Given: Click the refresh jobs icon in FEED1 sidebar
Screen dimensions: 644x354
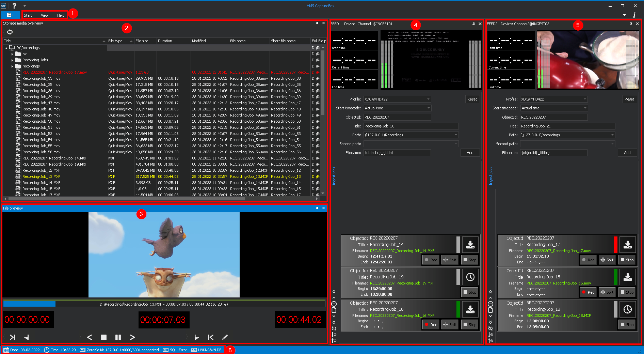Looking at the screenshot, I should [334, 328].
